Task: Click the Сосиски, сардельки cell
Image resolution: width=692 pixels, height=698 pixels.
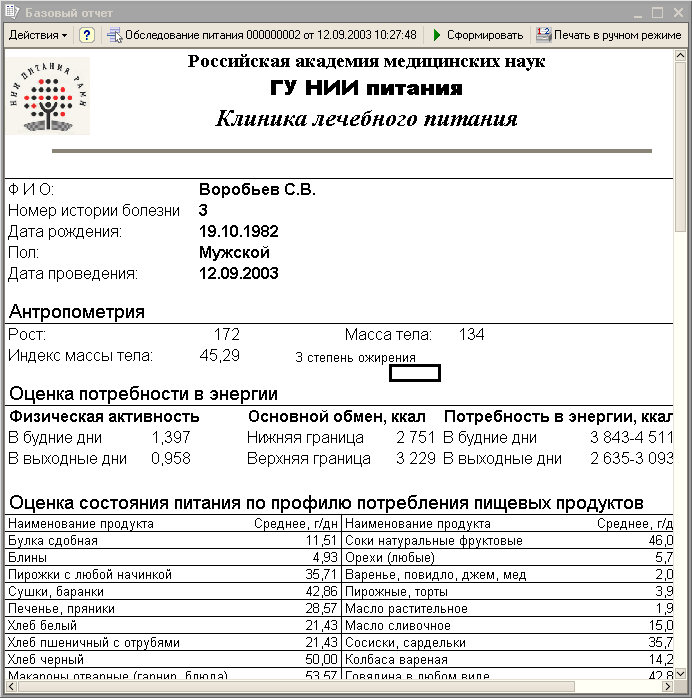Action: [405, 642]
